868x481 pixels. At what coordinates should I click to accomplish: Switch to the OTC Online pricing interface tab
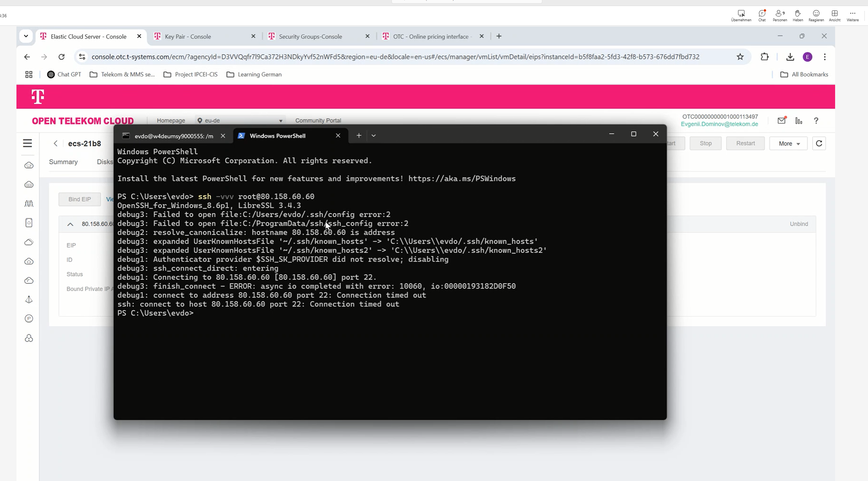point(433,37)
